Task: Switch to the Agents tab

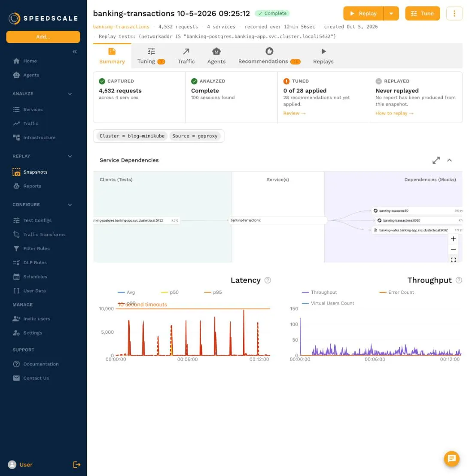Action: [x=216, y=56]
